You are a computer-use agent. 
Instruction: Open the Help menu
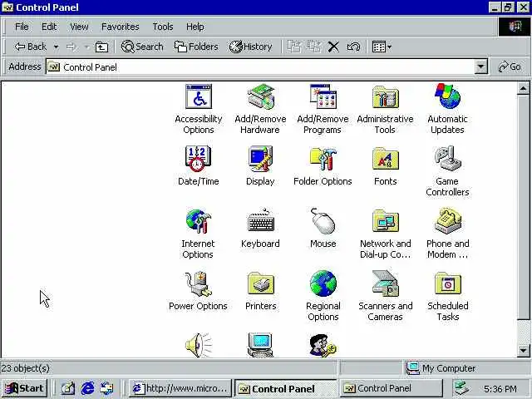tap(195, 27)
